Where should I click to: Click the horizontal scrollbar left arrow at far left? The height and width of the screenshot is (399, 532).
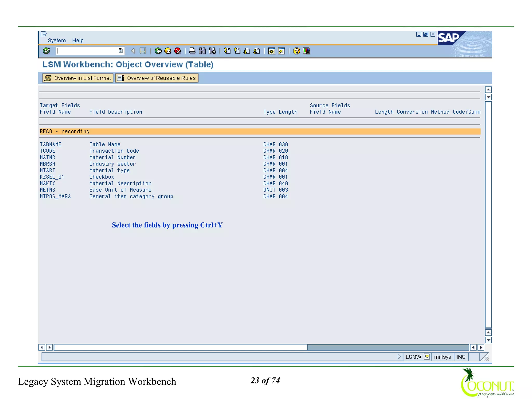coord(42,347)
